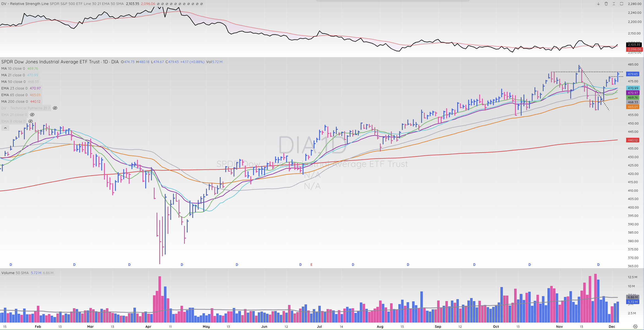The height and width of the screenshot is (330, 644).
Task: Collapse the Relative Strength pane
Action: [x=614, y=4]
